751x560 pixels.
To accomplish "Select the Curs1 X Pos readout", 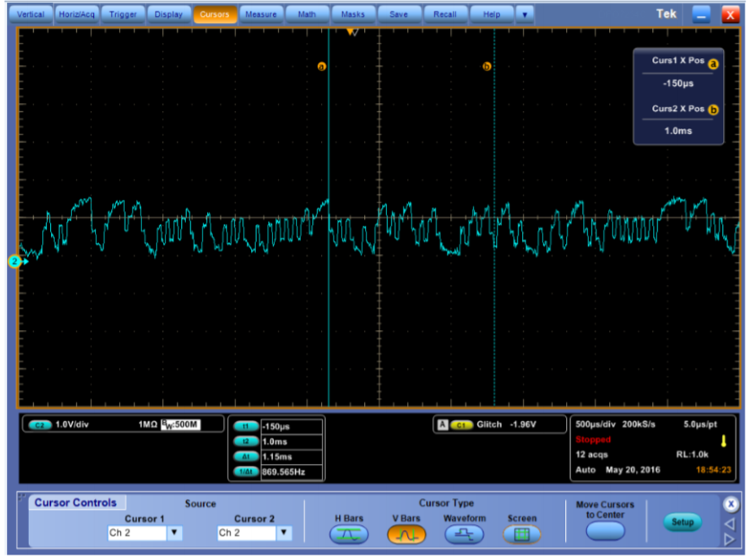I will (x=678, y=72).
